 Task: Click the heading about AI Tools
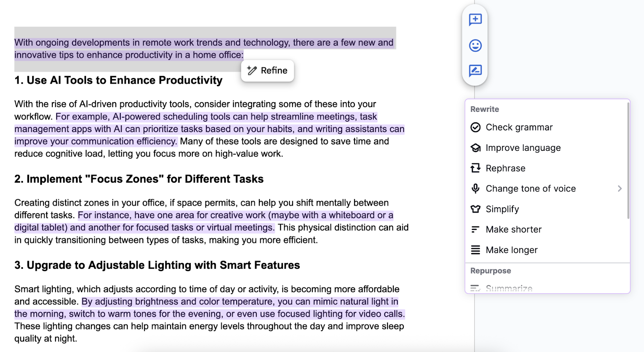(118, 80)
